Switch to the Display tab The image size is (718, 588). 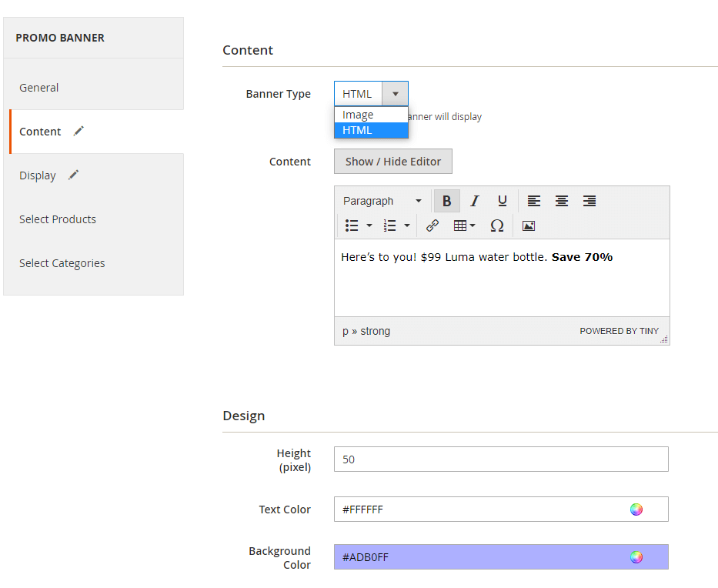coord(93,175)
